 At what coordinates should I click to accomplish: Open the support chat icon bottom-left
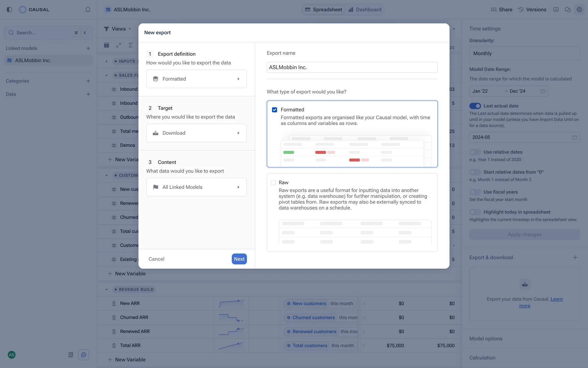(x=83, y=355)
